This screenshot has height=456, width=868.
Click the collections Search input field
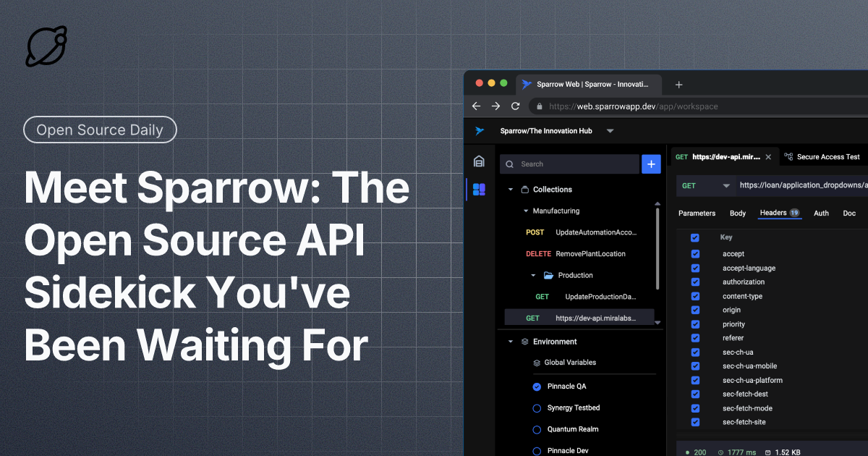pyautogui.click(x=569, y=164)
